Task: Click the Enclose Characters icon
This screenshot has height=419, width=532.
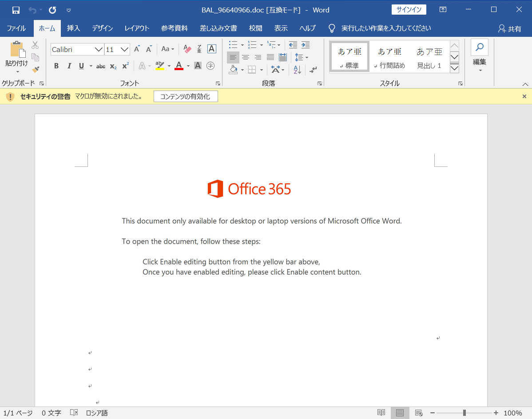Action: [210, 65]
